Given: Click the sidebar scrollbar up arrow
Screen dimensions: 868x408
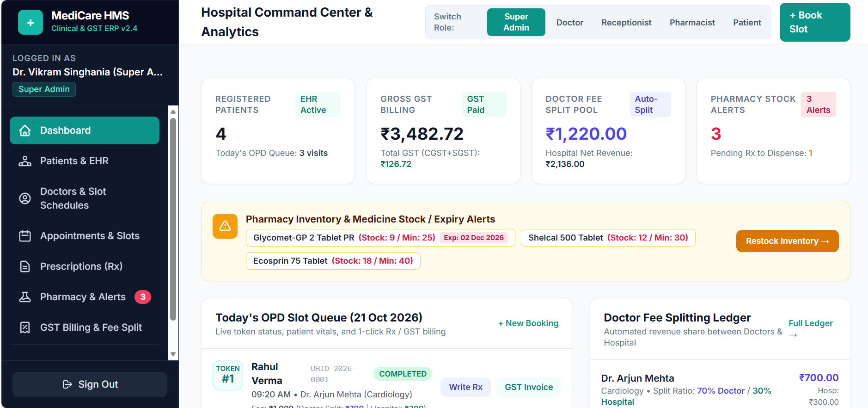Looking at the screenshot, I should [x=173, y=111].
